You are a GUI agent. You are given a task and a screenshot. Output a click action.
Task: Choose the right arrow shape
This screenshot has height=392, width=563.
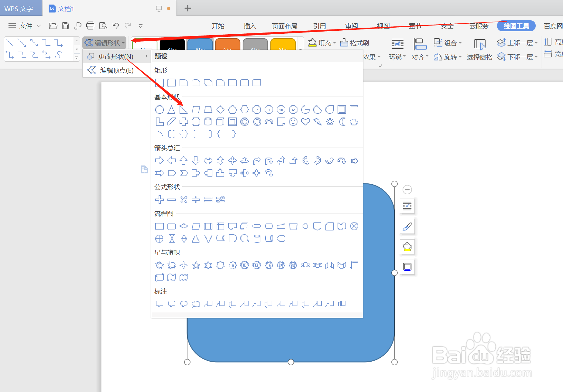[160, 161]
